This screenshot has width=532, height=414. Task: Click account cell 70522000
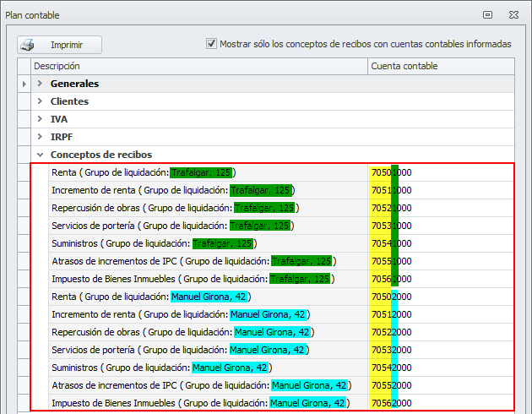coord(441,332)
